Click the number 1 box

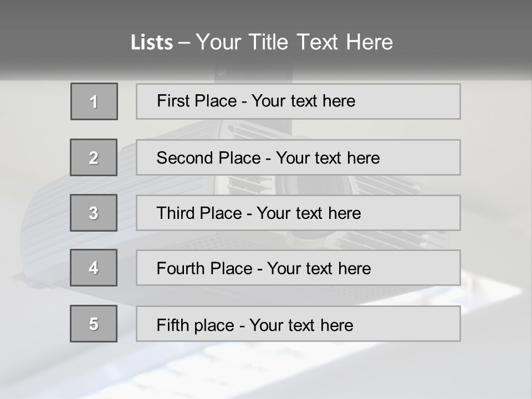pos(94,101)
